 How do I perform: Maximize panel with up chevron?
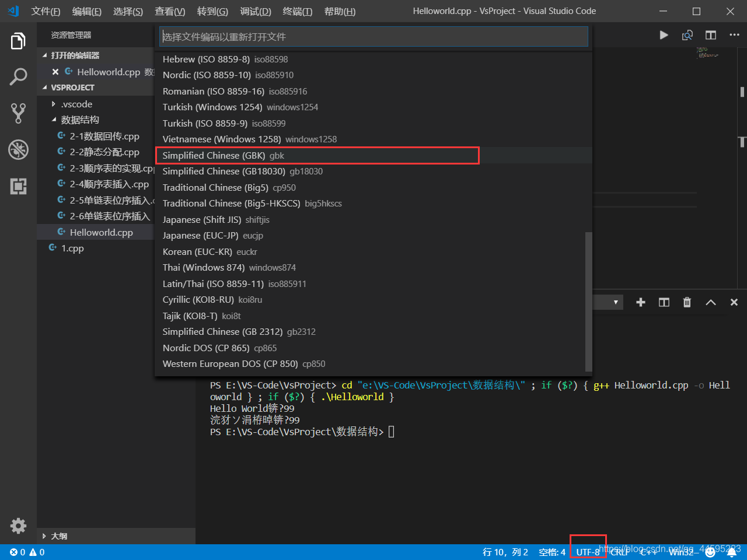click(x=711, y=302)
